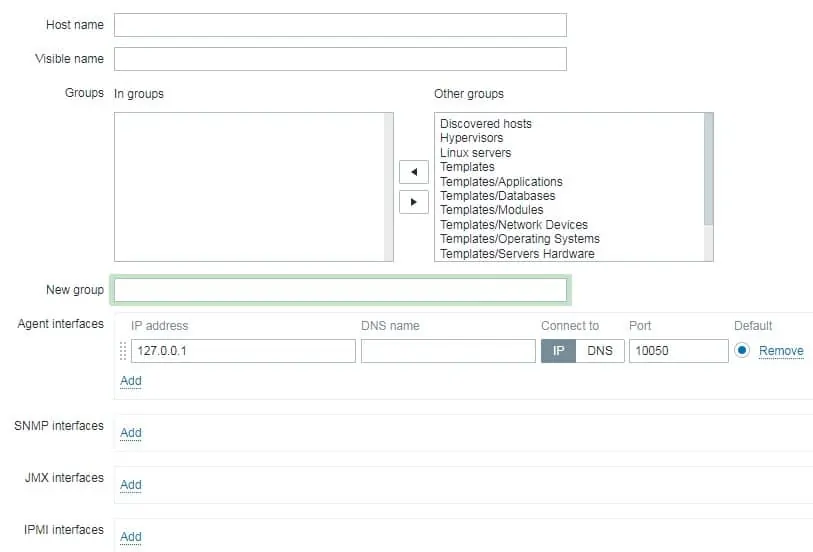Add a new IPMI interface
The height and width of the screenshot is (552, 813).
click(x=131, y=537)
